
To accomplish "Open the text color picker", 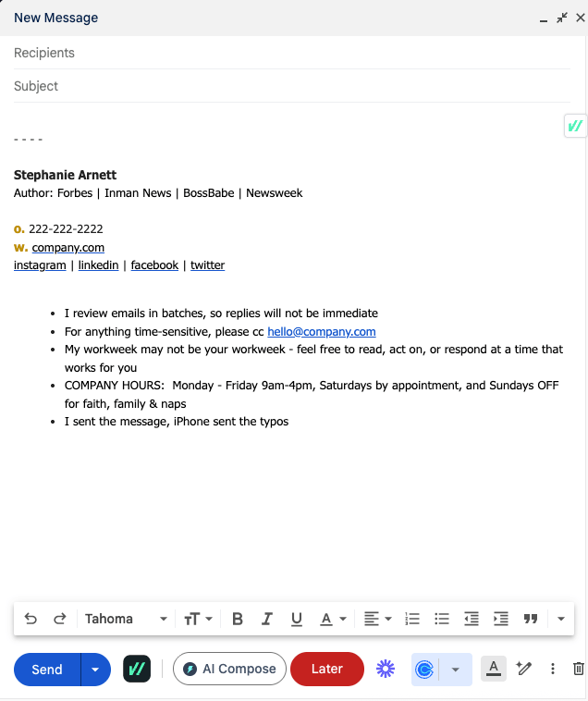I will (x=332, y=619).
